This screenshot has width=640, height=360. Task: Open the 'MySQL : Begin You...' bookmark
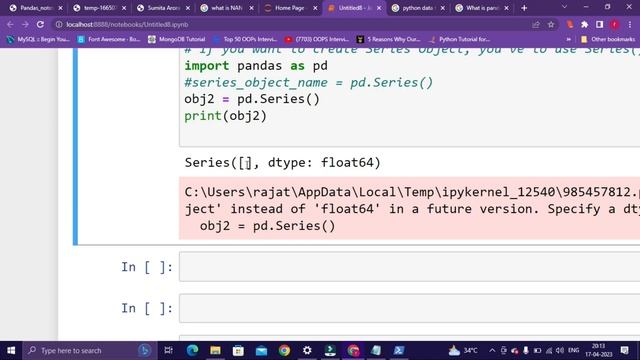[38, 39]
